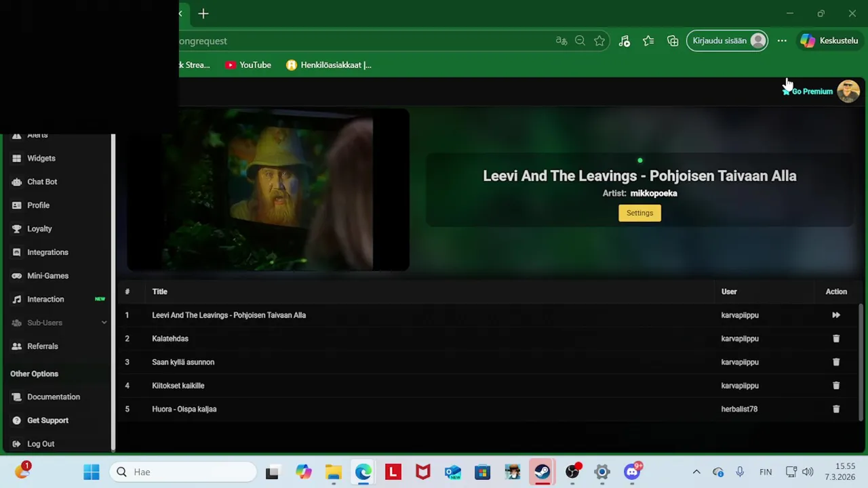The height and width of the screenshot is (488, 868).
Task: Show hidden system tray icons
Action: pyautogui.click(x=696, y=472)
